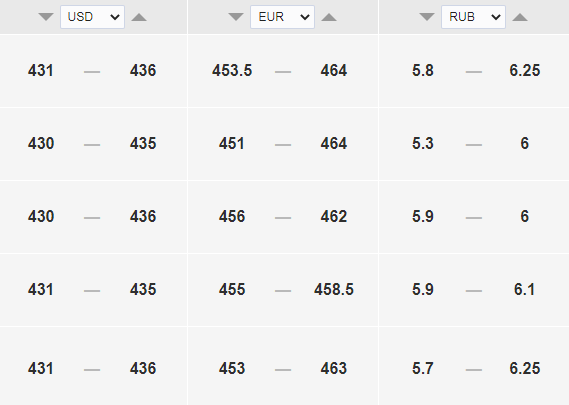Select EUR buy rate 455
The image size is (569, 405).
coord(232,290)
